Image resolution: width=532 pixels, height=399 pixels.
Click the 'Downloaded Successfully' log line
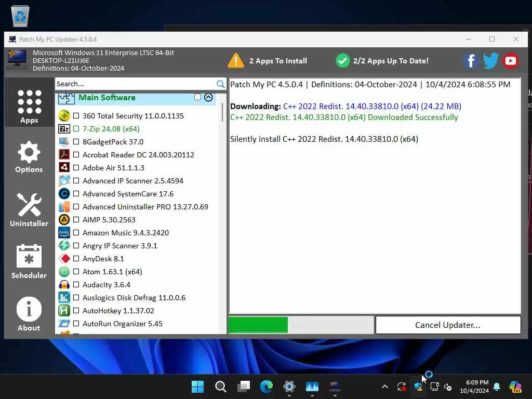344,117
